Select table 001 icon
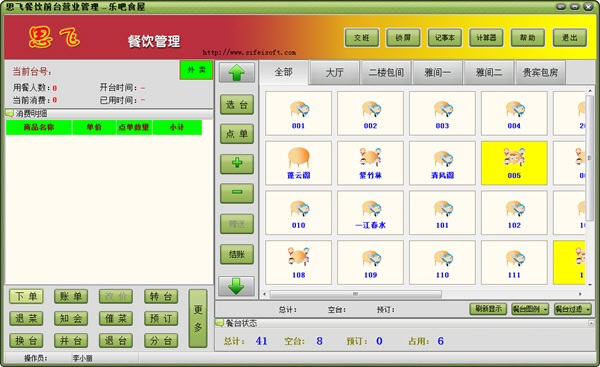 tap(298, 113)
